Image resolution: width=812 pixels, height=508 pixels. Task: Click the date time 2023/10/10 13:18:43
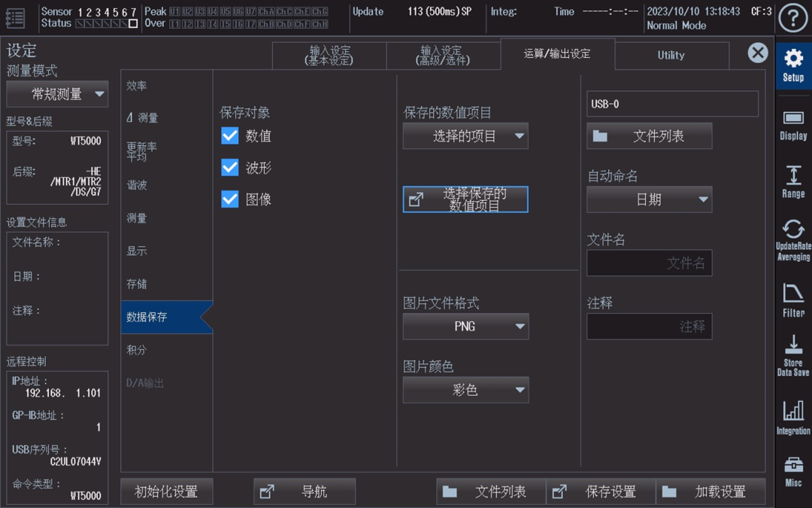click(x=693, y=11)
